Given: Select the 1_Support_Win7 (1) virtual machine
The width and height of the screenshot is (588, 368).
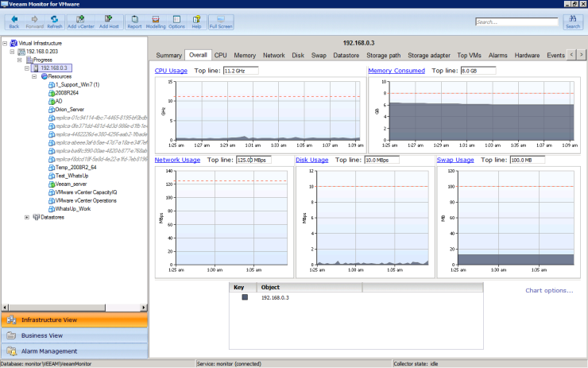Looking at the screenshot, I should tap(77, 84).
